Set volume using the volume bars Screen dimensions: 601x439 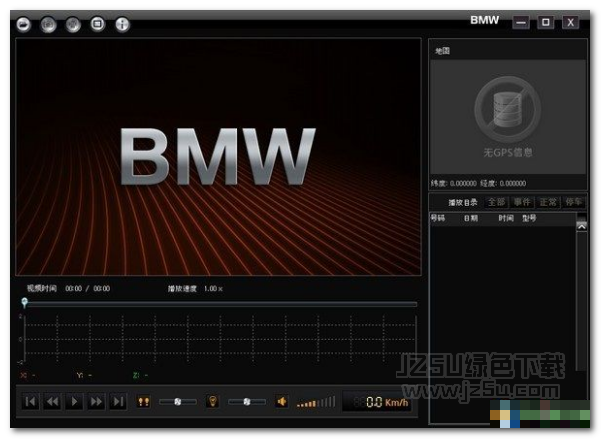click(x=316, y=402)
